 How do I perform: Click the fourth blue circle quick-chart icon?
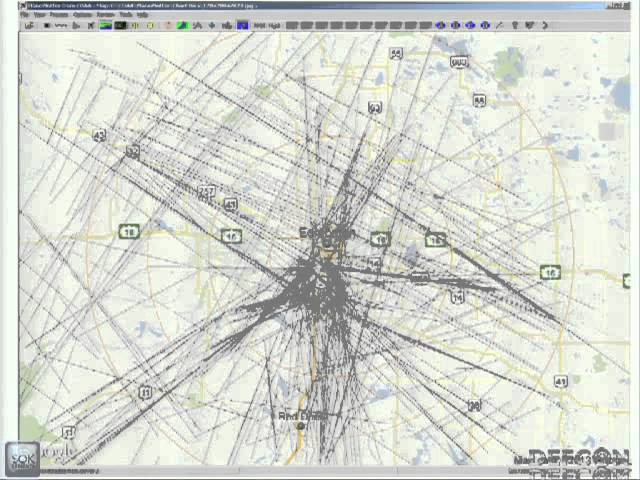[x=485, y=25]
